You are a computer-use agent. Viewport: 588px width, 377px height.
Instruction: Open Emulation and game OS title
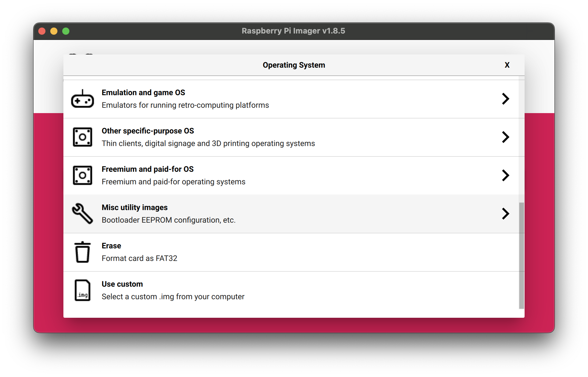click(143, 92)
